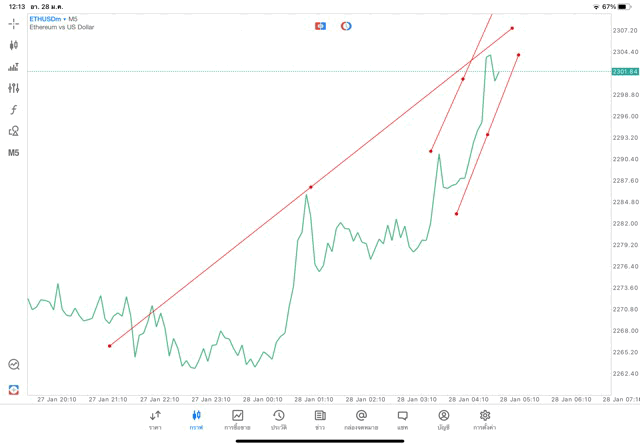The image size is (640, 447).
Task: Click the 2301.64 current price label
Action: point(625,72)
